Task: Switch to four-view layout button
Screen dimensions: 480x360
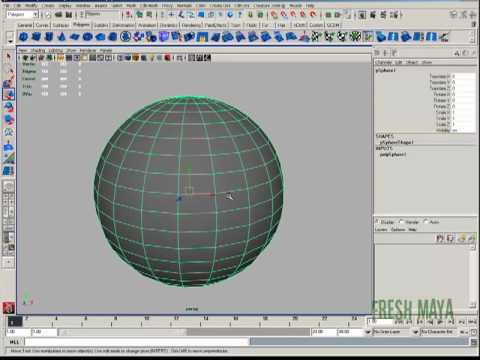Action: (x=9, y=200)
